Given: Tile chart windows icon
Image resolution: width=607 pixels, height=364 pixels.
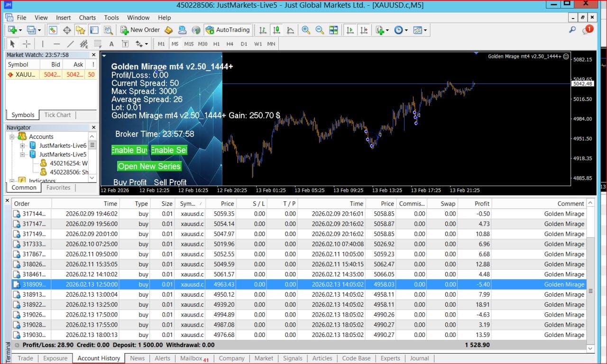Looking at the screenshot, I should 333,30.
